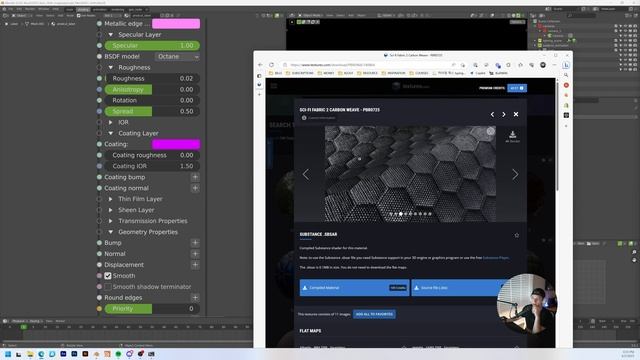Add a Coating bump input

[x=195, y=177]
